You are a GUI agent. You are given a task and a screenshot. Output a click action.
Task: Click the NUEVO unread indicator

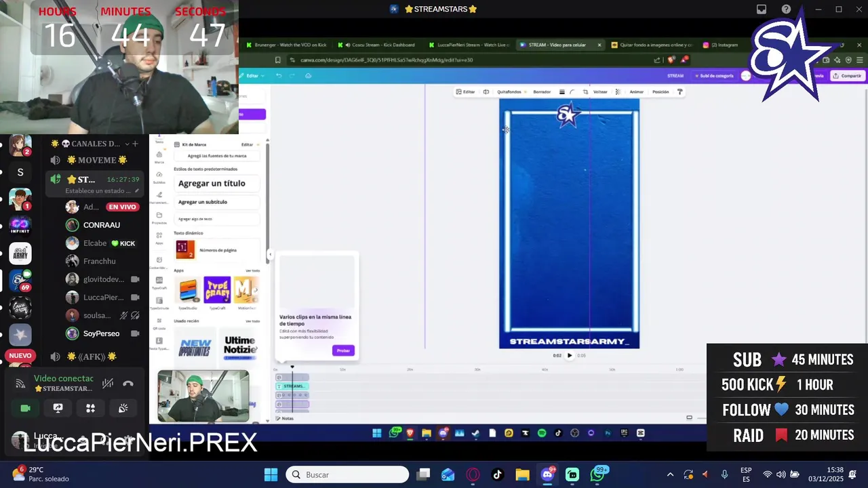20,356
